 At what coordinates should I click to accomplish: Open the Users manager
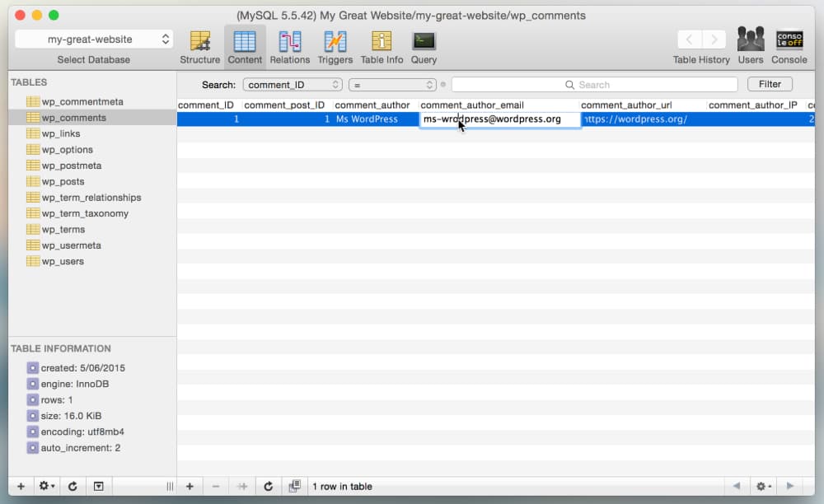point(750,45)
